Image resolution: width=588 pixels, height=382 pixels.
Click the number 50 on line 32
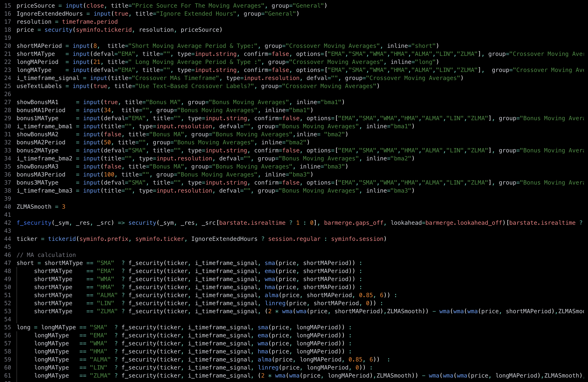[107, 142]
